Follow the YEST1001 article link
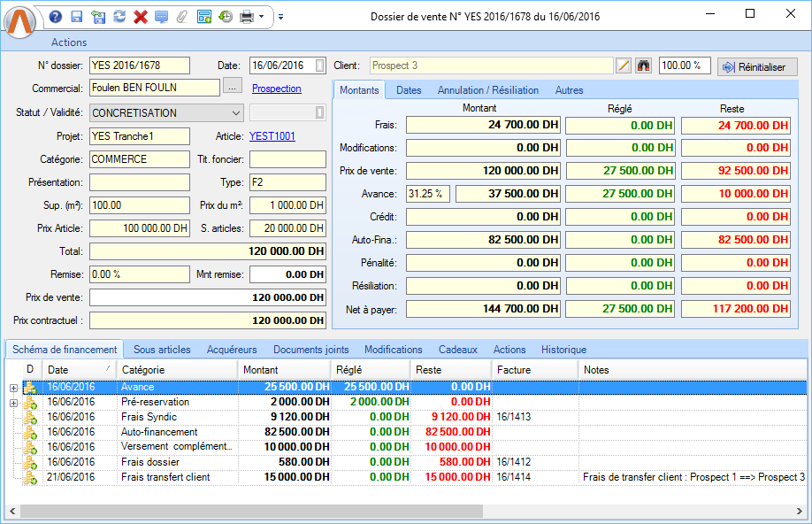 [272, 135]
